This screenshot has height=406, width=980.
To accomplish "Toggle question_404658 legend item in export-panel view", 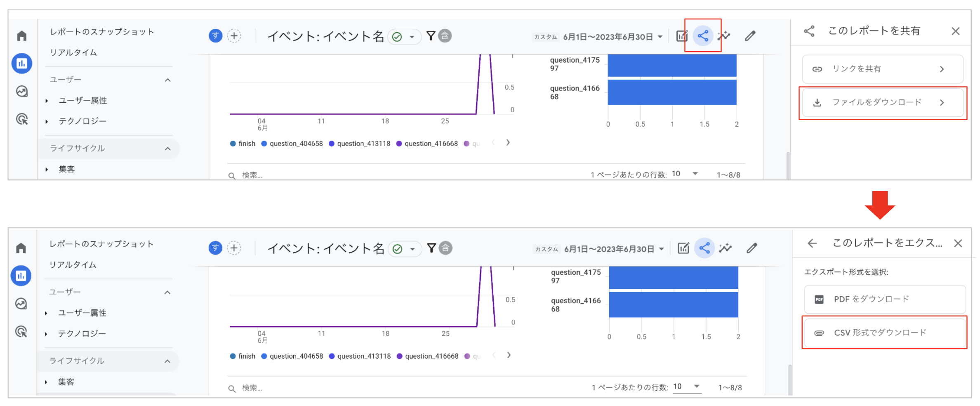I will pos(292,356).
